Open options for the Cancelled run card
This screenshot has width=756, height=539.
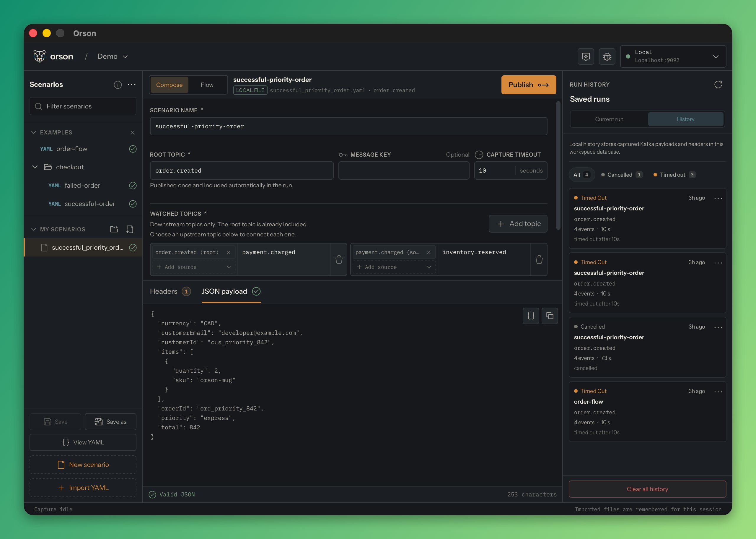tap(718, 327)
